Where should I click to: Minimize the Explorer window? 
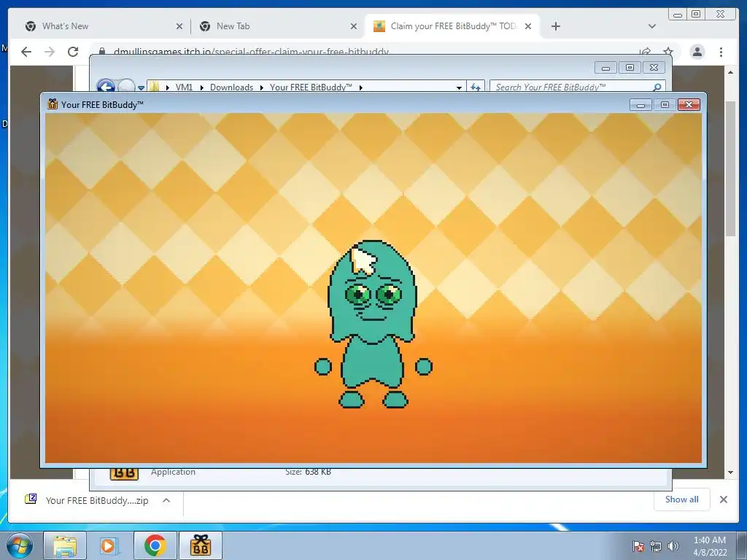[x=605, y=68]
